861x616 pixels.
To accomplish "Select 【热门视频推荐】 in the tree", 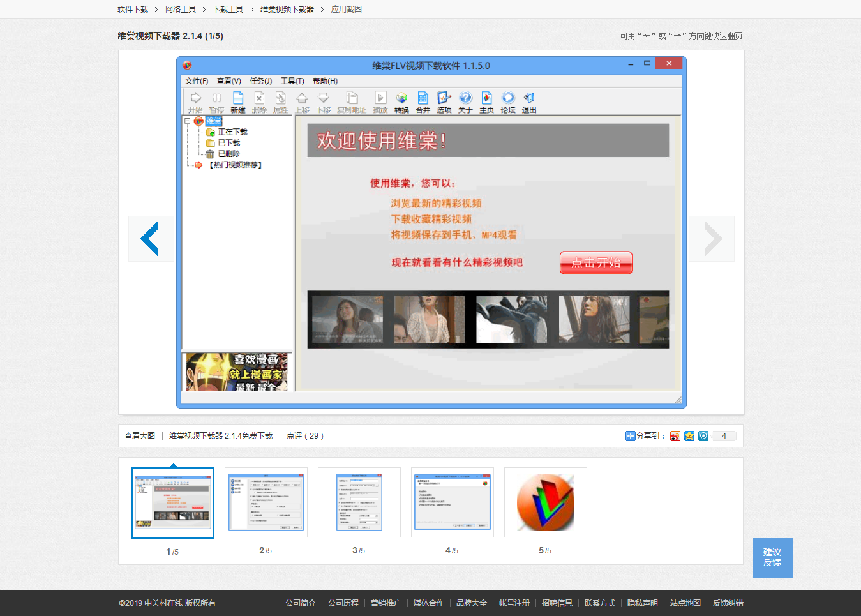I will [236, 165].
